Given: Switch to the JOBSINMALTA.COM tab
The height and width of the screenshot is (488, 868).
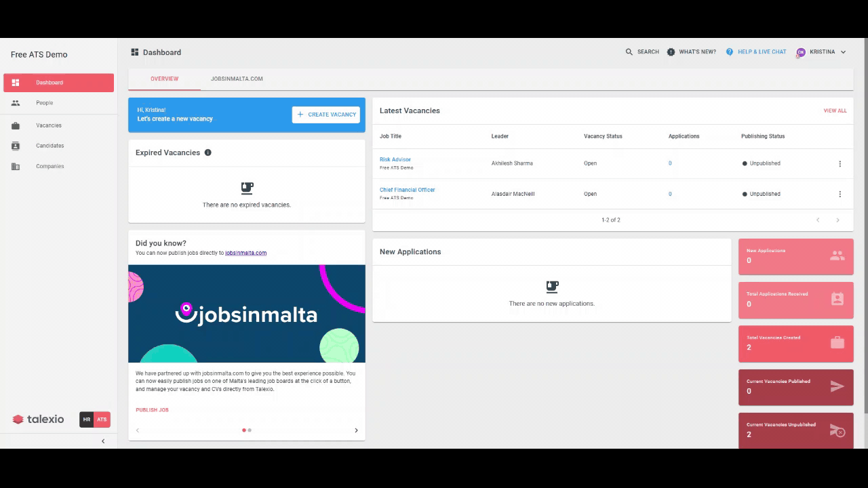Looking at the screenshot, I should tap(237, 79).
